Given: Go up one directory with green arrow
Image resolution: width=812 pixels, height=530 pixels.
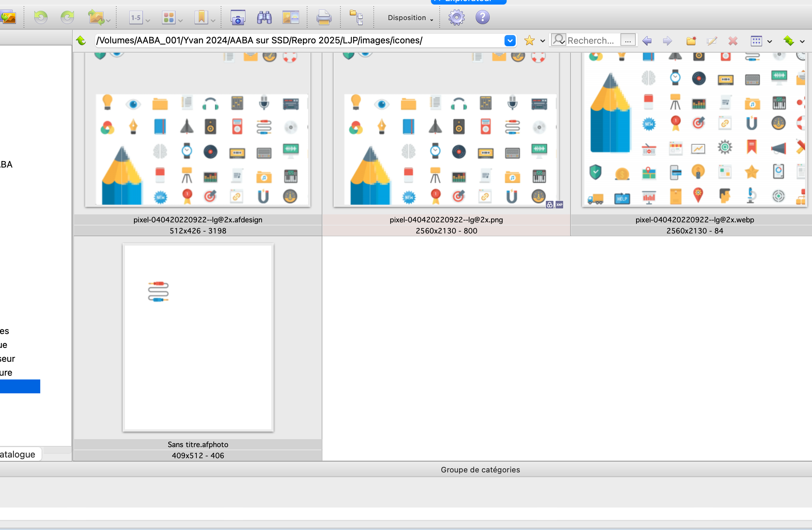Looking at the screenshot, I should click(x=81, y=41).
